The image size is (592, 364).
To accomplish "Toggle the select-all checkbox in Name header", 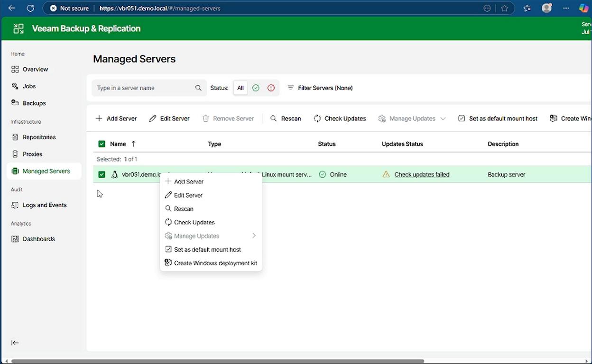I will [102, 144].
